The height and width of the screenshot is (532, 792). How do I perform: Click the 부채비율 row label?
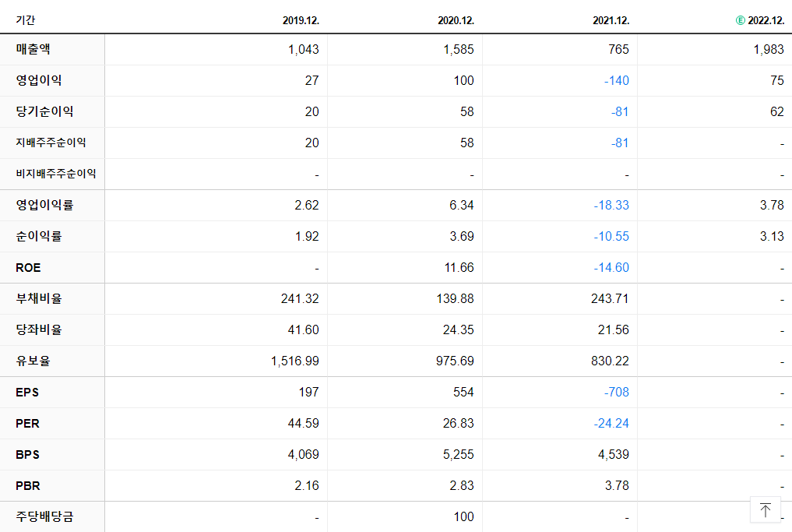click(38, 298)
